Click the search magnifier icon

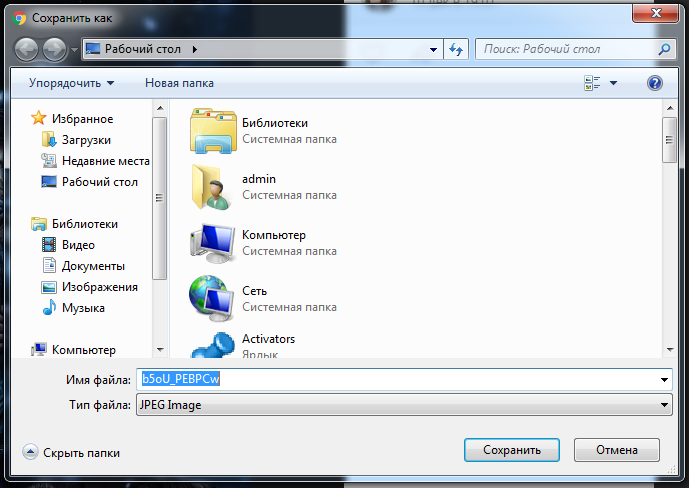point(664,48)
